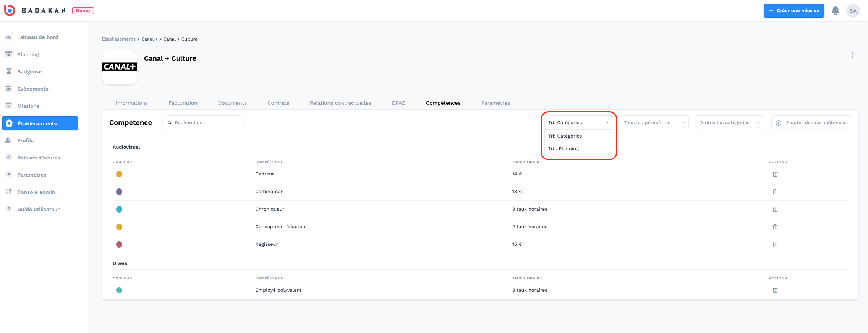Click the Cameraman competence name

[x=269, y=192]
